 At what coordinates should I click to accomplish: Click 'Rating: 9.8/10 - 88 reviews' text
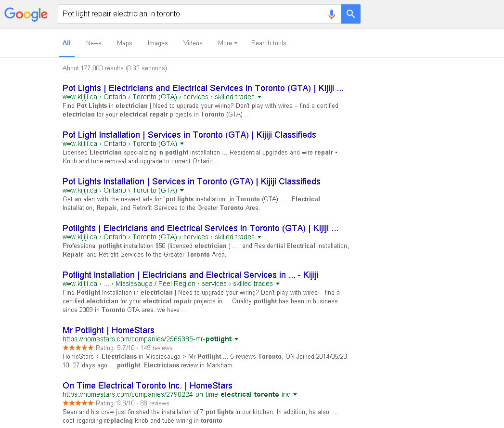click(132, 403)
